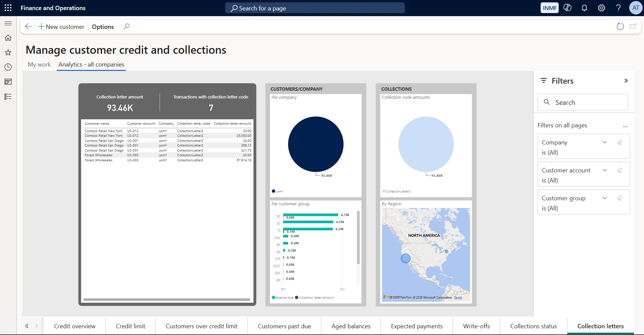
Task: Click the Search for a page box
Action: (x=315, y=8)
